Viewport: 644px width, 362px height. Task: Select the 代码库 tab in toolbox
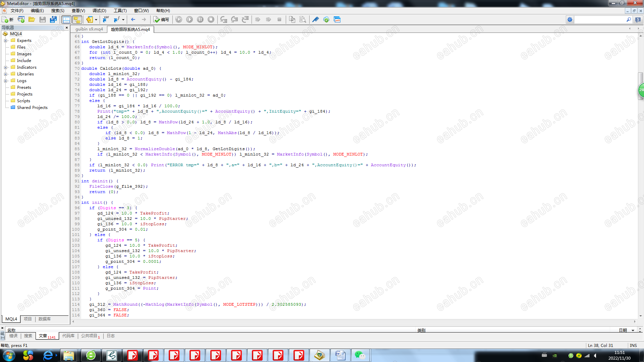pyautogui.click(x=68, y=336)
